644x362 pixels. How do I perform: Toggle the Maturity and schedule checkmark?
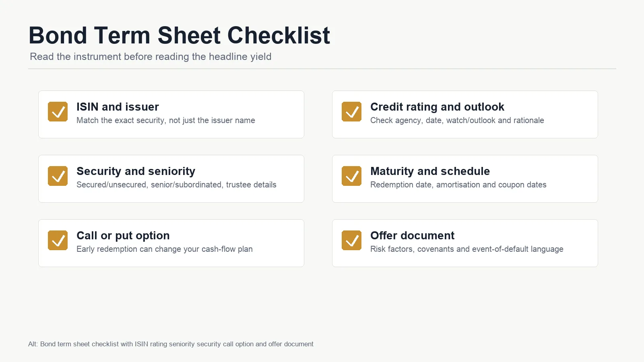click(351, 176)
